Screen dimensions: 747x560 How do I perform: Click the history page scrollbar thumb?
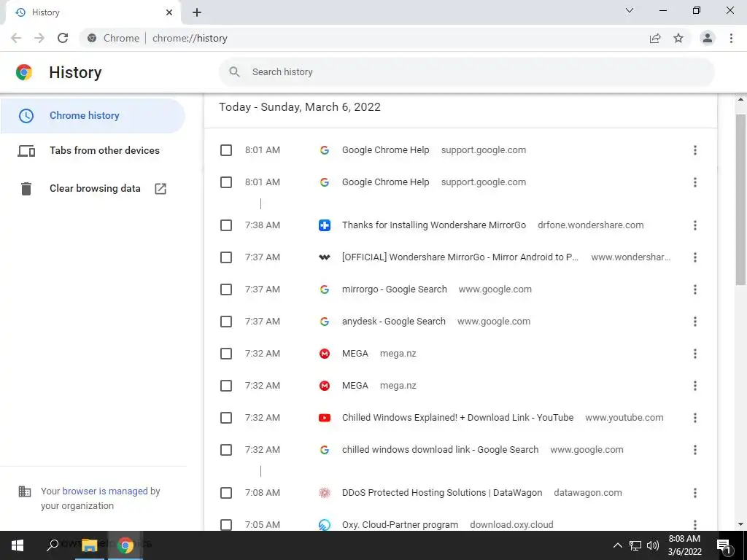[741, 200]
